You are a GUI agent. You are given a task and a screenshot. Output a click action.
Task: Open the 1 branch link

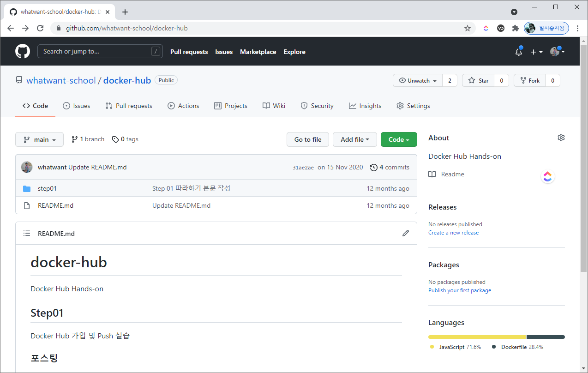(88, 139)
